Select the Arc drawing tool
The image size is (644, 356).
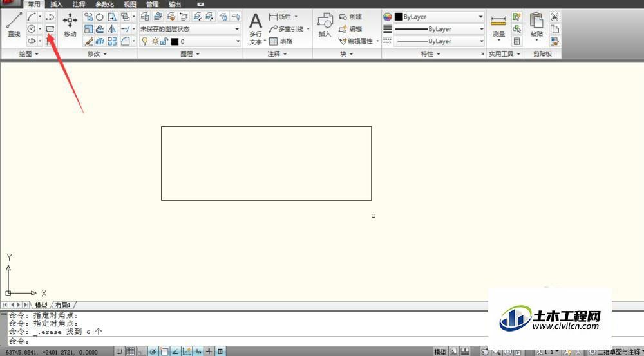click(32, 17)
